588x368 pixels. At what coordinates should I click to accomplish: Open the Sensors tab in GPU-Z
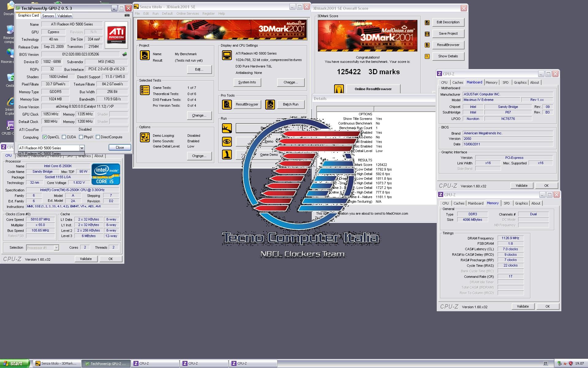click(48, 16)
